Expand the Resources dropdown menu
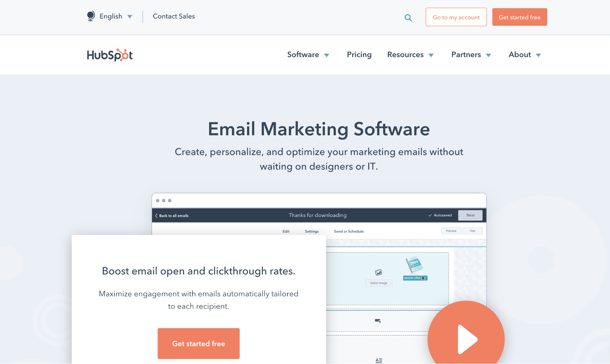The width and height of the screenshot is (610, 364). tap(410, 54)
